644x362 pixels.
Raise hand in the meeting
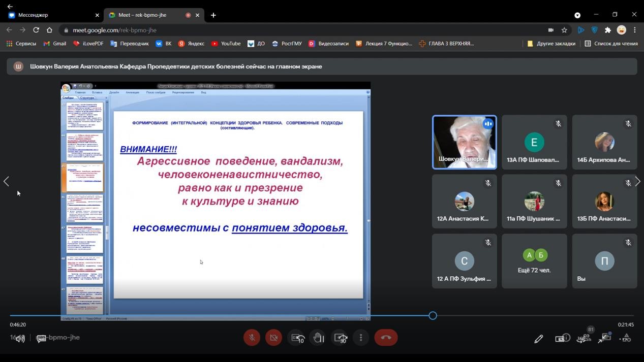319,338
